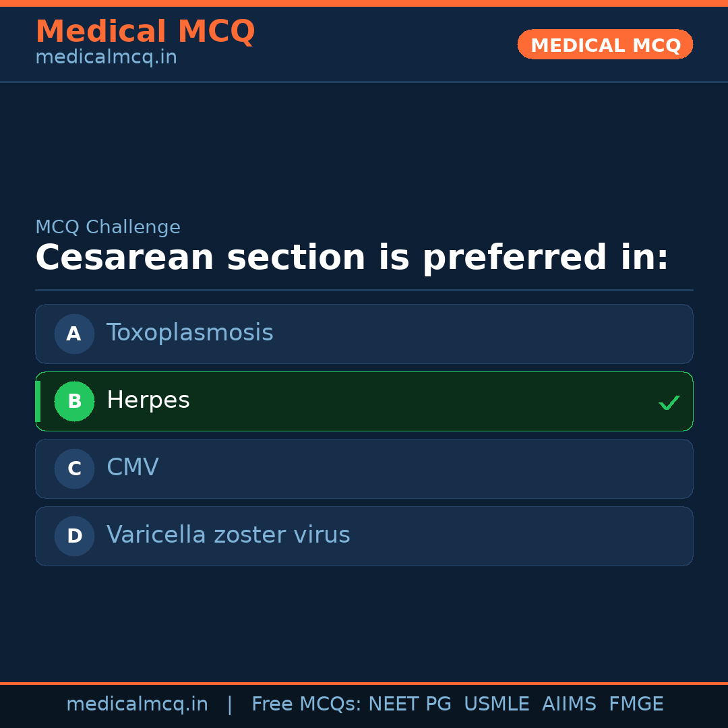Open medicalmcq.in link in the footer bar
Image resolution: width=728 pixels, height=728 pixels.
137,704
